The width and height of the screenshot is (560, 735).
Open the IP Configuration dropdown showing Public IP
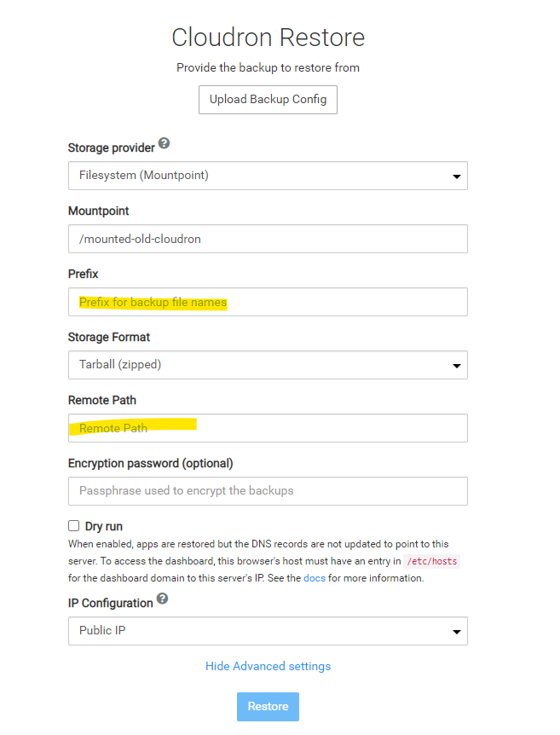point(268,631)
